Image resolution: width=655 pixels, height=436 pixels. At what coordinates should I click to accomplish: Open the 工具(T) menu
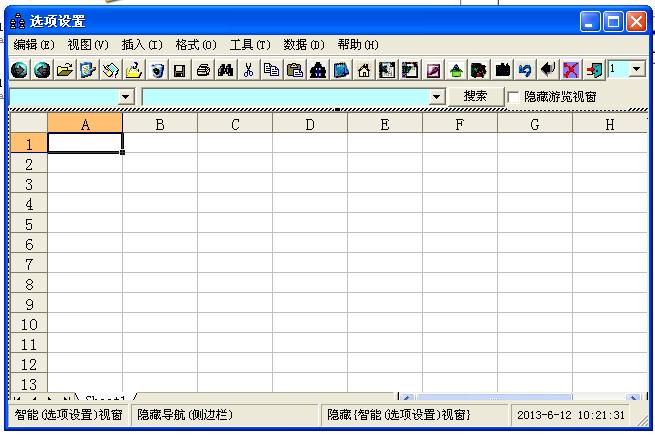250,44
